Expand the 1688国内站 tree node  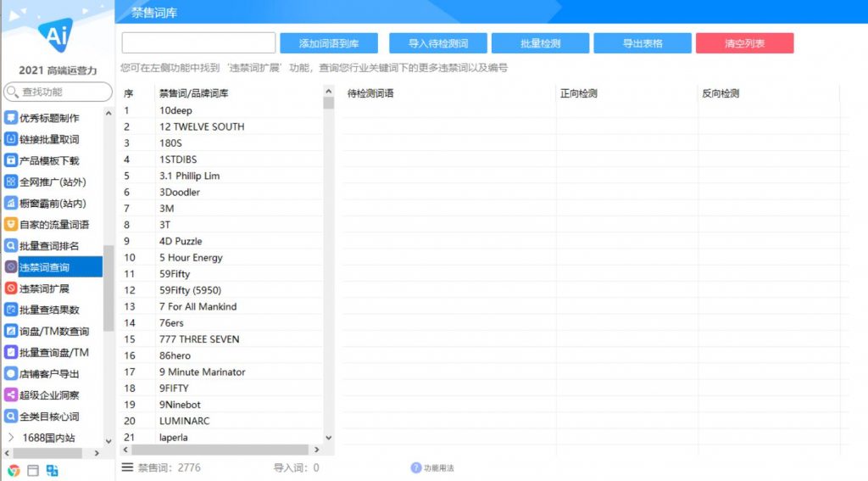coord(11,437)
